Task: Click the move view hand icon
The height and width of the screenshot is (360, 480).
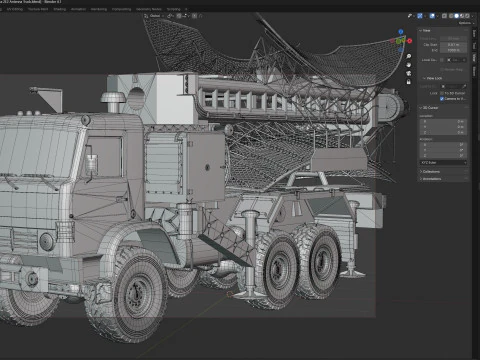Action: [x=409, y=65]
